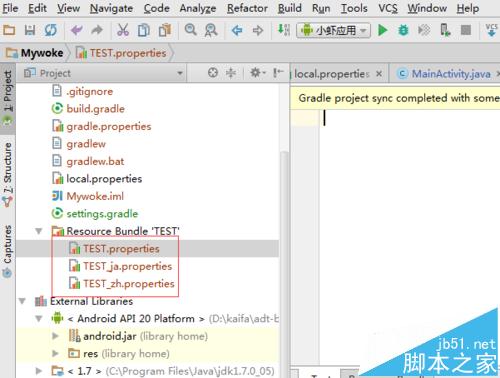
Task: Click scroll from source target icon
Action: (x=213, y=73)
